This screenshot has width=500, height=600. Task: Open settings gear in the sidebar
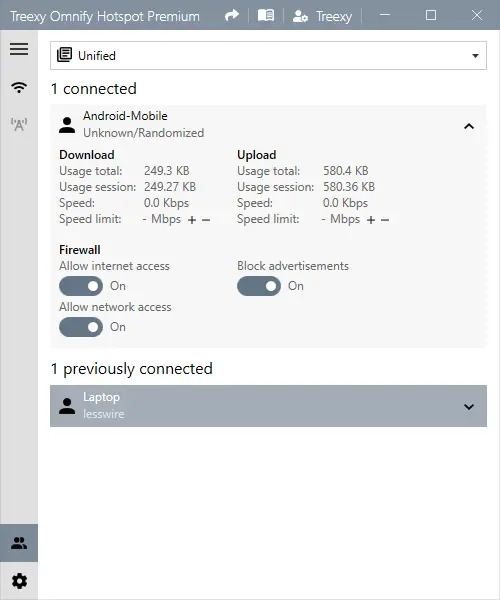pos(19,581)
